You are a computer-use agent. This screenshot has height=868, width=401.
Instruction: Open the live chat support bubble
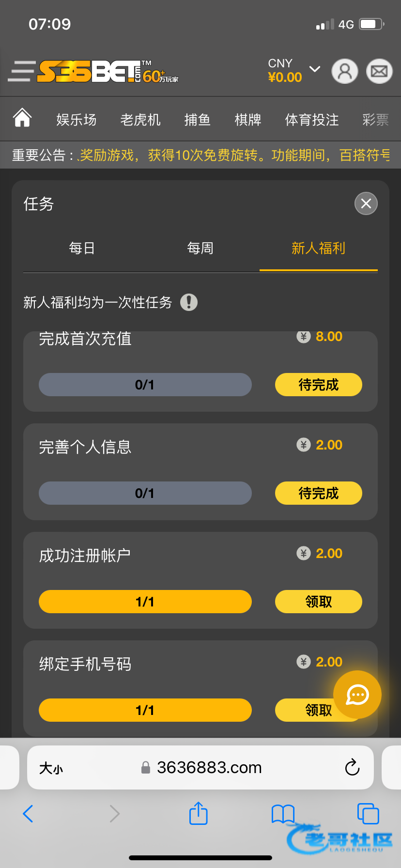click(357, 695)
